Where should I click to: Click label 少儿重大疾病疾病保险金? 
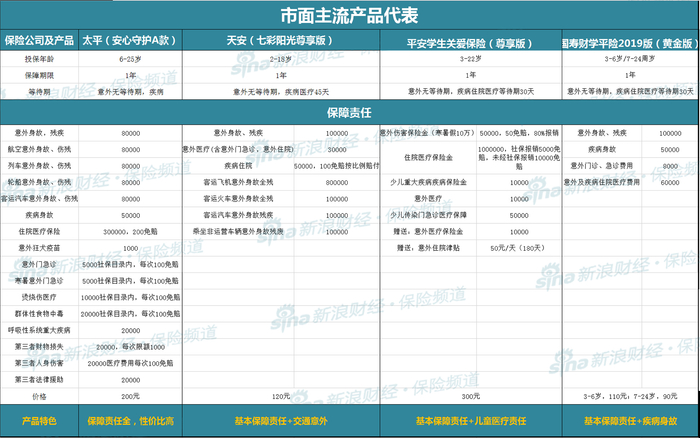(x=428, y=183)
